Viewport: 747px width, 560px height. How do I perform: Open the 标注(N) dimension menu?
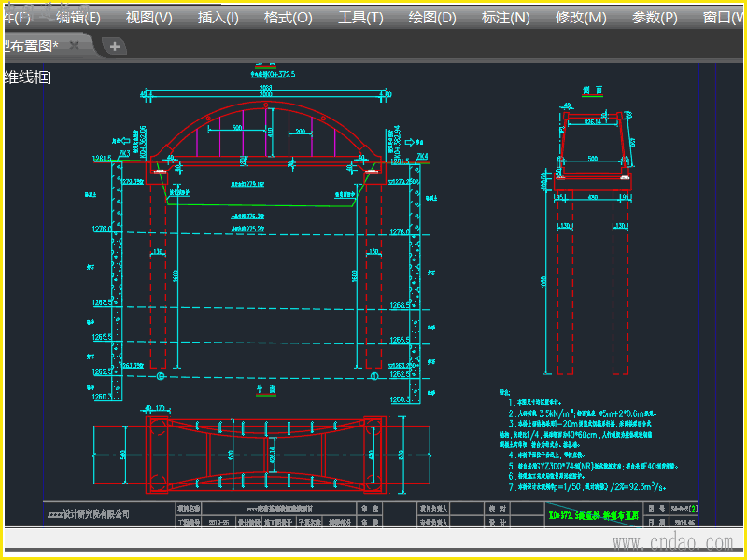click(x=505, y=18)
